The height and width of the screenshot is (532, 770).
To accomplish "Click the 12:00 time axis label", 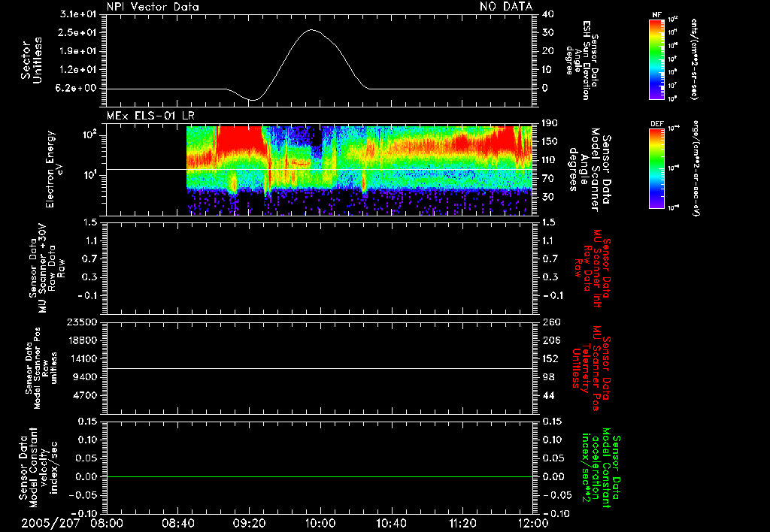I will click(533, 524).
